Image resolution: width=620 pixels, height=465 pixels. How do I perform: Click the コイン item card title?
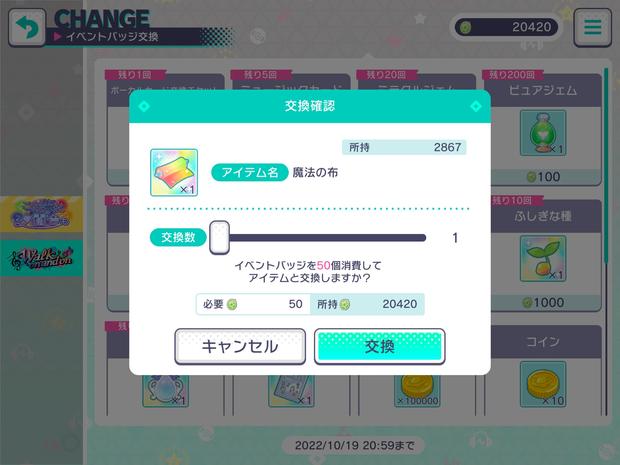coord(543,342)
